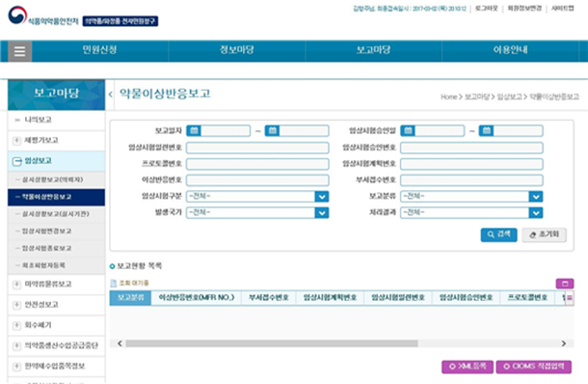This screenshot has height=384, width=588.
Task: Sort by the 이상반응번호(MFR NO.) column header
Action: tap(196, 298)
